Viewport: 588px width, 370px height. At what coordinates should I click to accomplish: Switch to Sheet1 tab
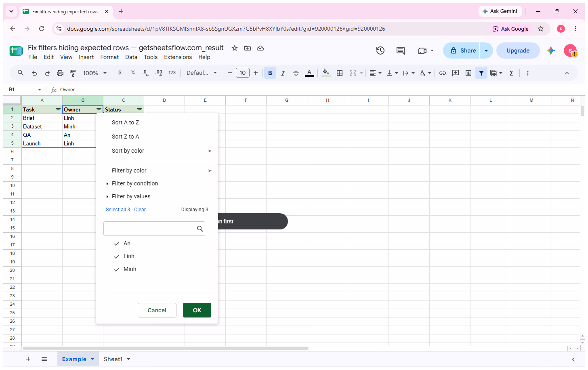[x=113, y=359]
